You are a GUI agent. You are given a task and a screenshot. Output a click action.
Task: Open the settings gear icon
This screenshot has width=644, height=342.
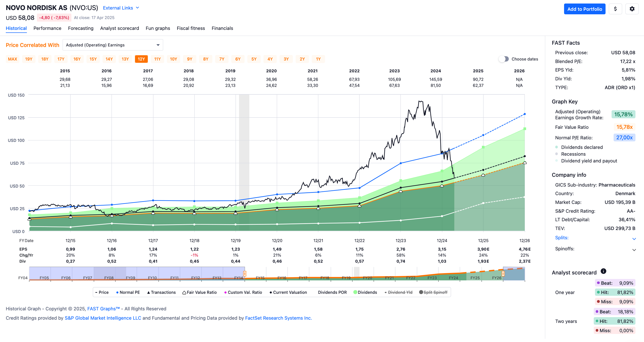coord(632,9)
